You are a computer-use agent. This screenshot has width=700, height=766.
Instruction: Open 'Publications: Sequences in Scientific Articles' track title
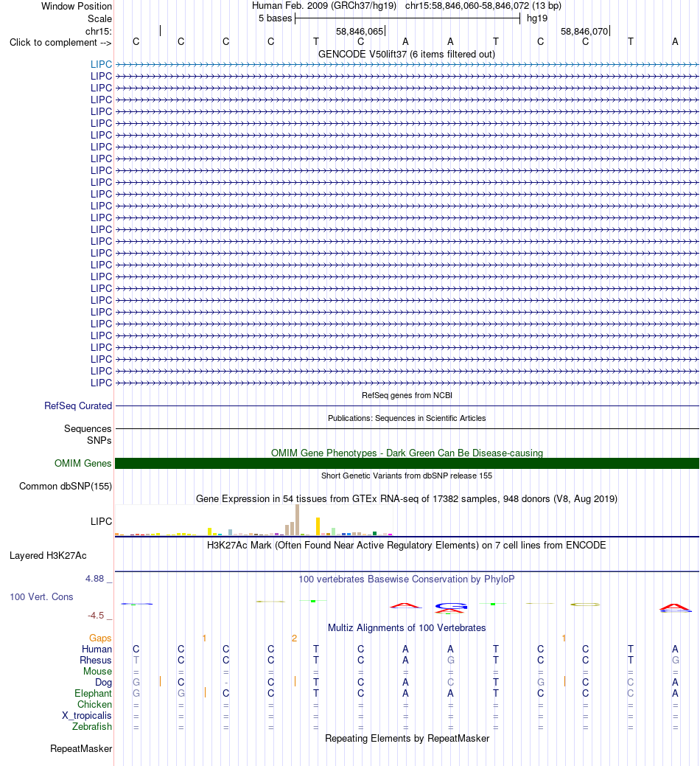coord(407,418)
